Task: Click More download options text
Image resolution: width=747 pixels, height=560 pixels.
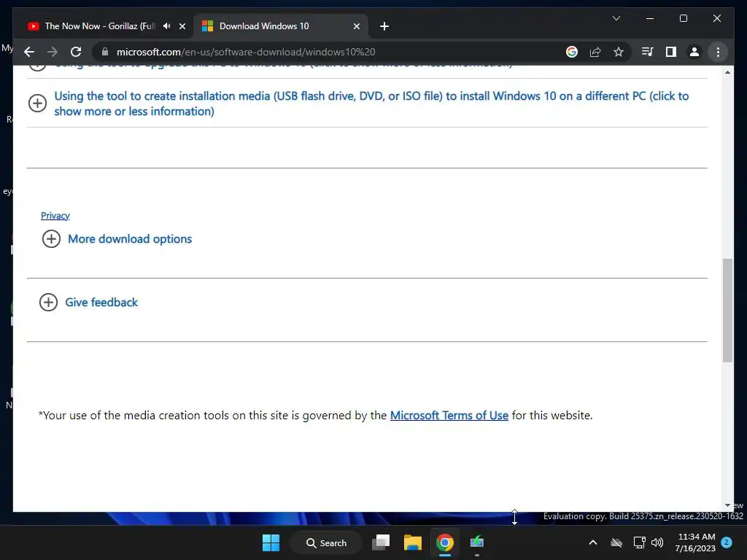Action: click(130, 238)
